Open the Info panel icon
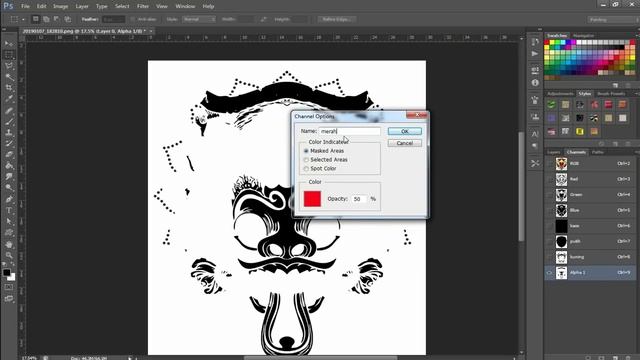This screenshot has height=360, width=640. coord(535,82)
